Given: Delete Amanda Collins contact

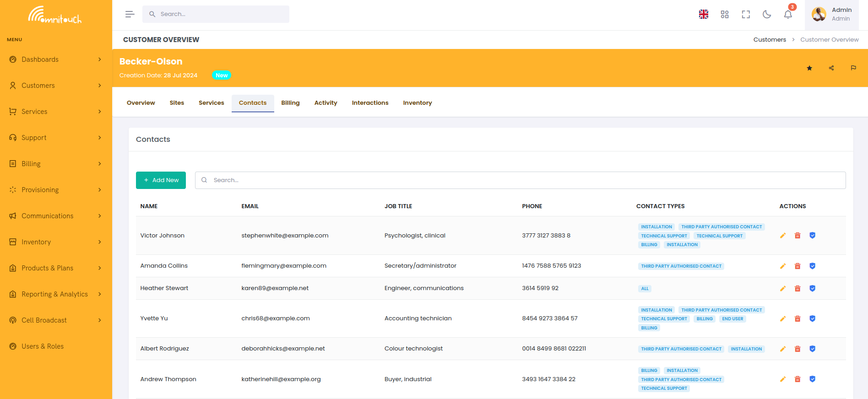Looking at the screenshot, I should [x=797, y=266].
